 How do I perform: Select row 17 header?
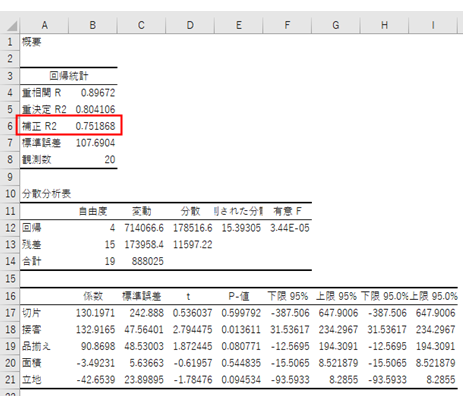[10, 313]
